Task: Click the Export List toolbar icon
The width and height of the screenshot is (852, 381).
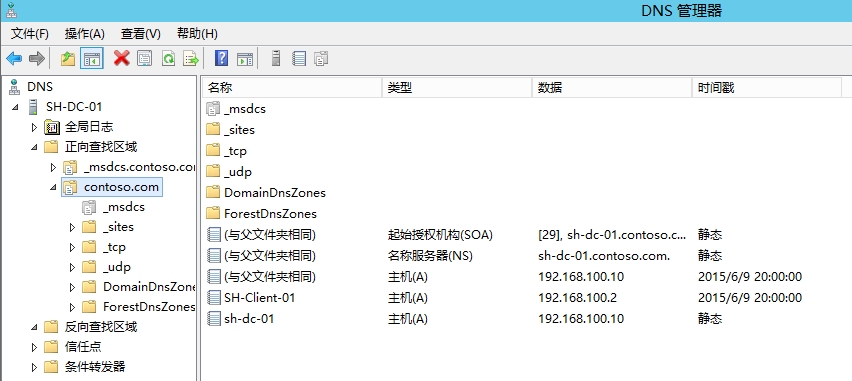Action: click(191, 59)
